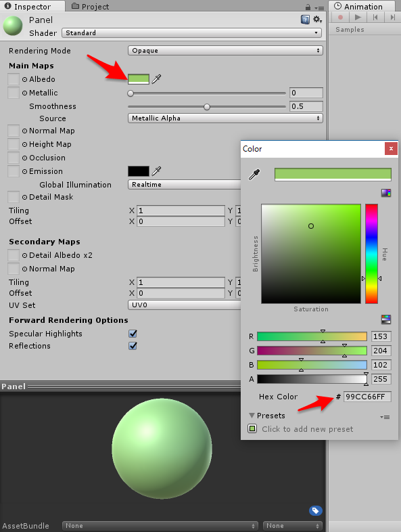Click the B value field showing 102
401x532 pixels.
pyautogui.click(x=381, y=365)
